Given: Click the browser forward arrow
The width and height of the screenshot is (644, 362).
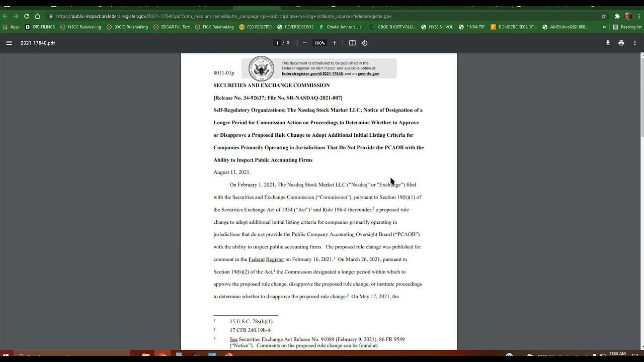Looking at the screenshot, I should [x=16, y=16].
